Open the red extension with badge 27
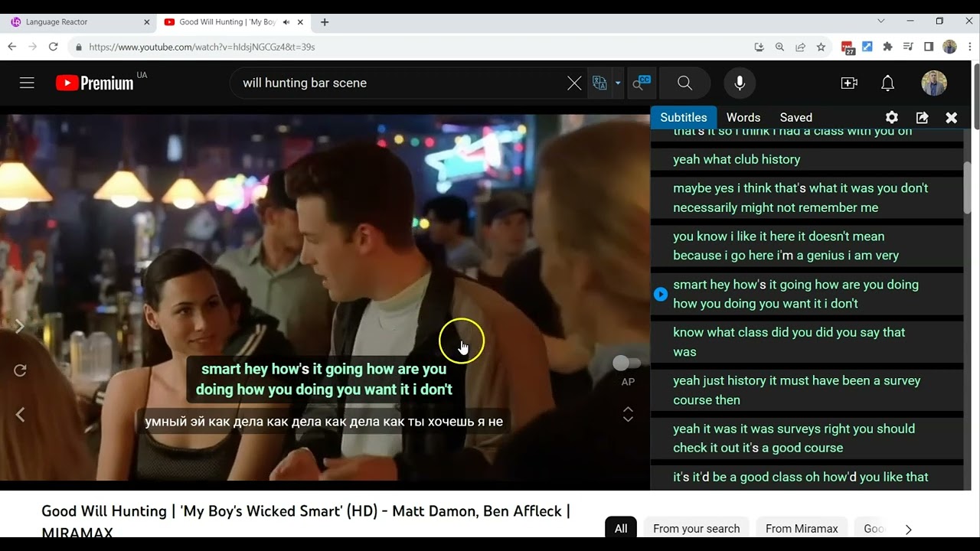This screenshot has height=551, width=980. [848, 47]
